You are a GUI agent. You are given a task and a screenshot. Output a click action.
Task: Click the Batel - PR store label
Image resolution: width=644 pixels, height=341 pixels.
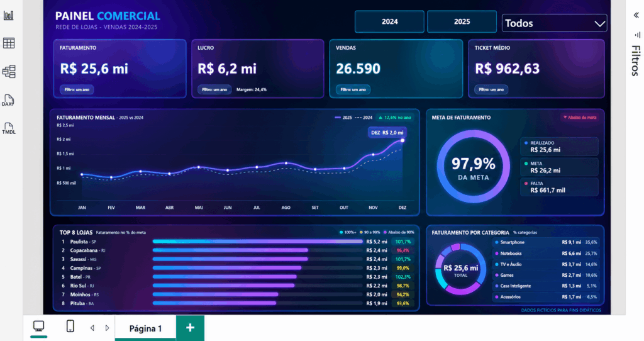coord(80,277)
